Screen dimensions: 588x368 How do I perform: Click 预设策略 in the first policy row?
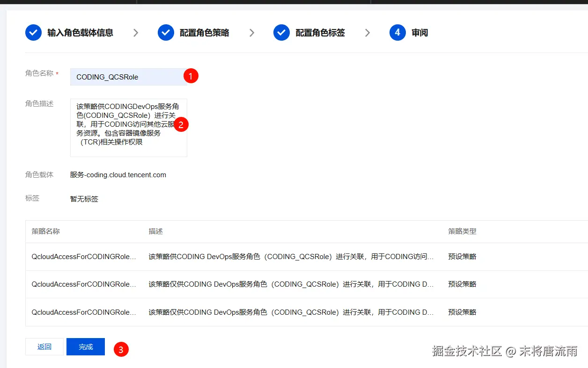tap(462, 257)
